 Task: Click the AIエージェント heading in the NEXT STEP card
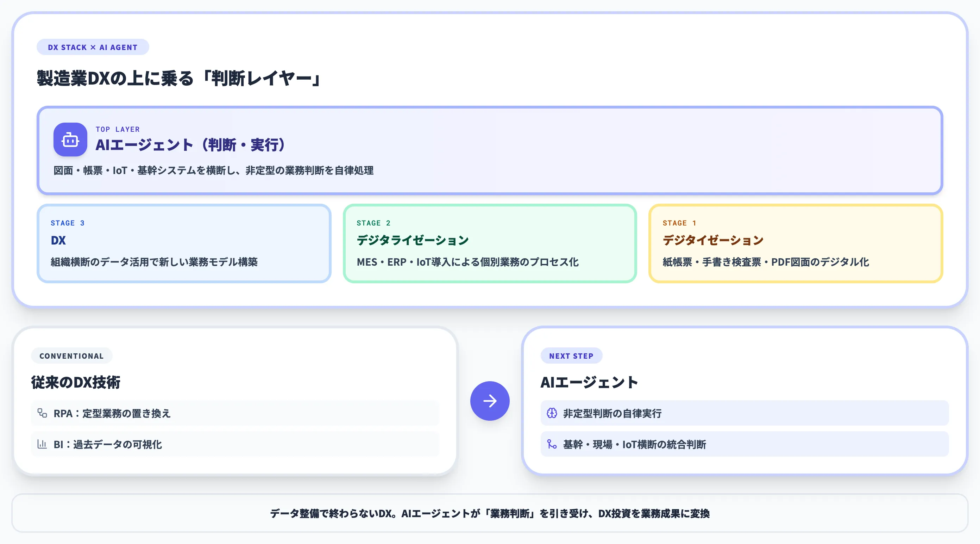589,383
